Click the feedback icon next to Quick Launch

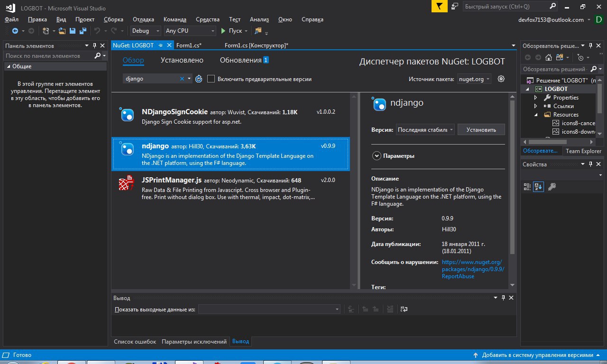[x=455, y=6]
